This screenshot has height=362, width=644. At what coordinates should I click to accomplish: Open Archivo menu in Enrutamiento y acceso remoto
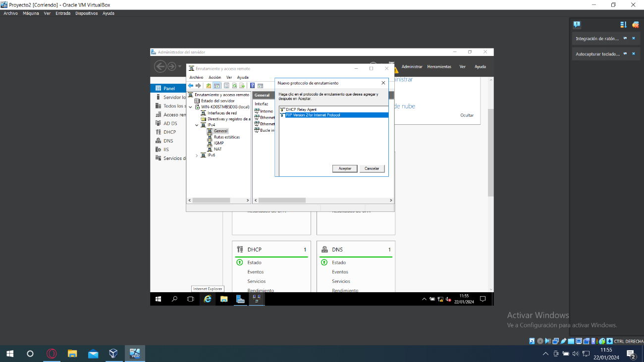pos(196,77)
